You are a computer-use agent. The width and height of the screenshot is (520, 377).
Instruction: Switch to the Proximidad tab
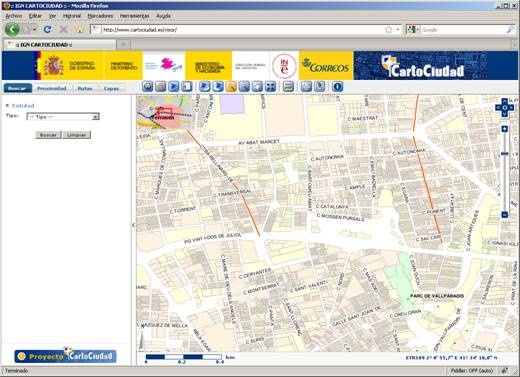pos(51,88)
